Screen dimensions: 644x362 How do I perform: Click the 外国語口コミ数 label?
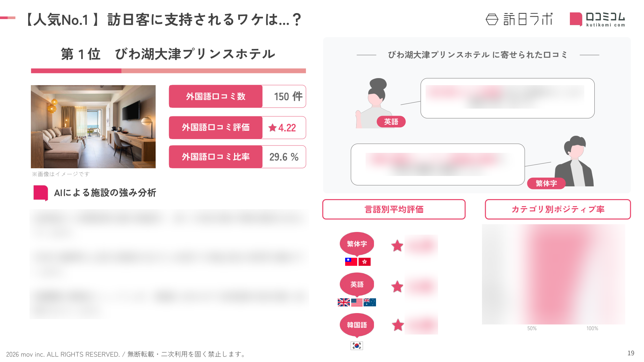[x=216, y=97]
